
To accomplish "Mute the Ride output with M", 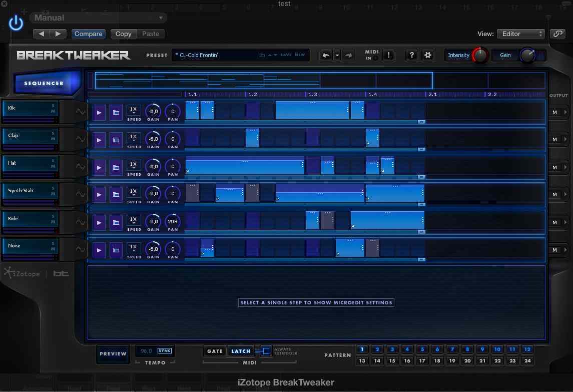I will [554, 222].
